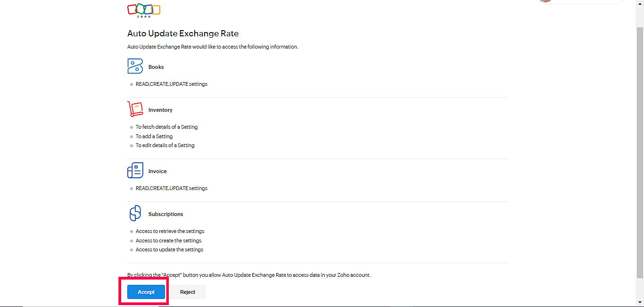644x307 pixels.
Task: Click the scrollbar down arrow
Action: tap(640, 302)
